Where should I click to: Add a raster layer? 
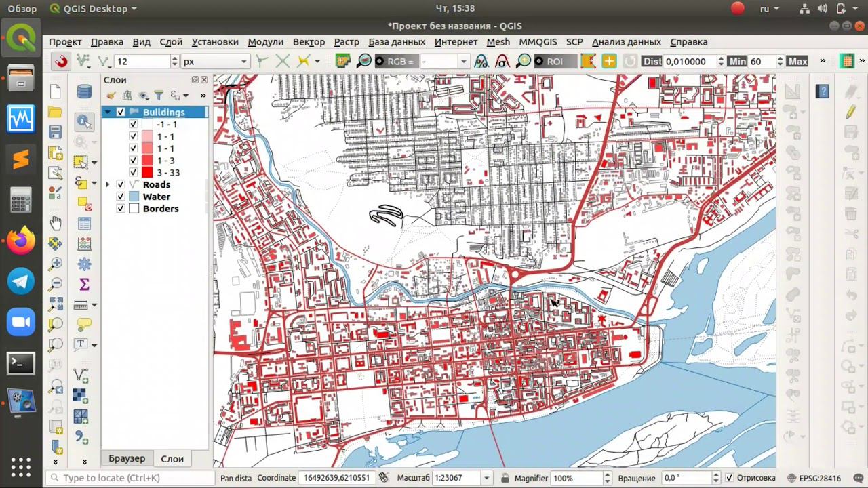[81, 395]
